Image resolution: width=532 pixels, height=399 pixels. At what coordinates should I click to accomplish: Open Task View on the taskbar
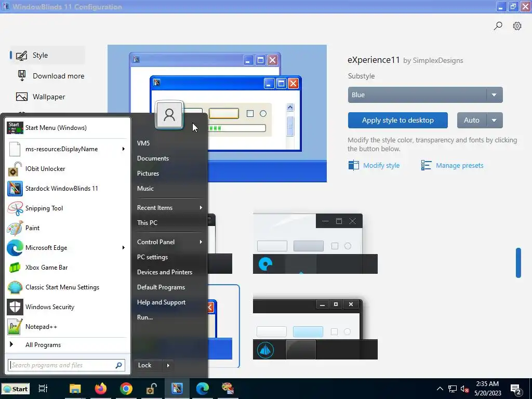click(x=43, y=389)
